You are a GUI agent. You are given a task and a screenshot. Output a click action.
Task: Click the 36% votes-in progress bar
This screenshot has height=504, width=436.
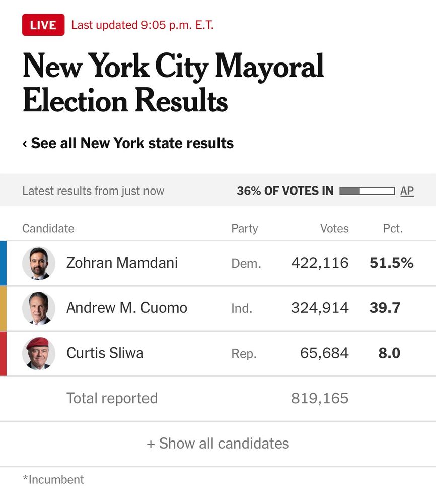367,191
